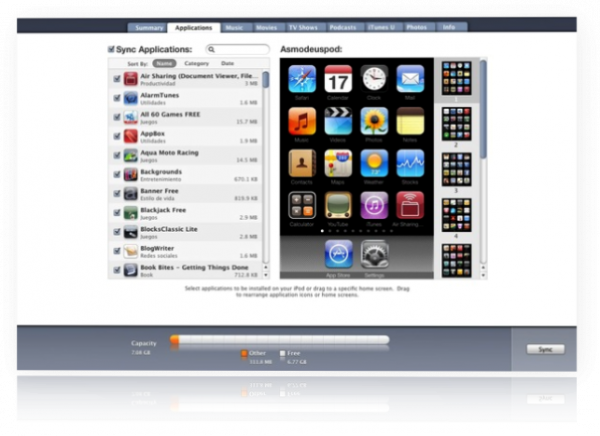
Task: Select the Calendar icon showing 17
Action: click(338, 79)
